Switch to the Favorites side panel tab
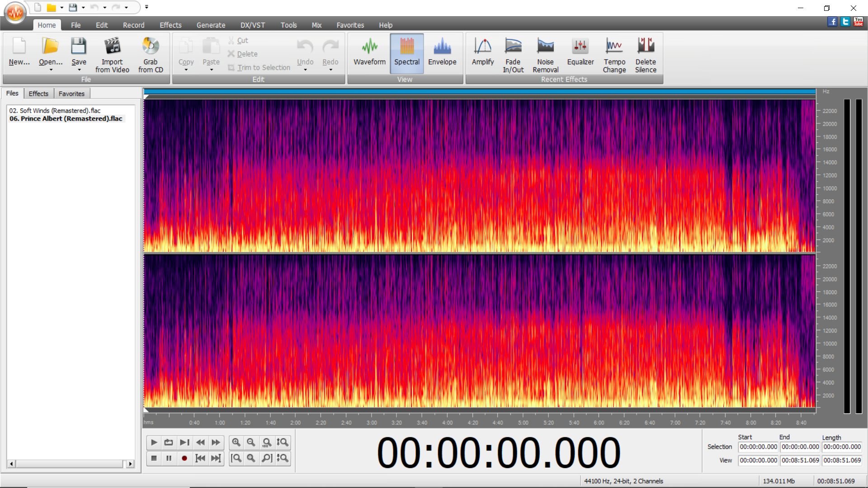The width and height of the screenshot is (868, 488). (71, 94)
